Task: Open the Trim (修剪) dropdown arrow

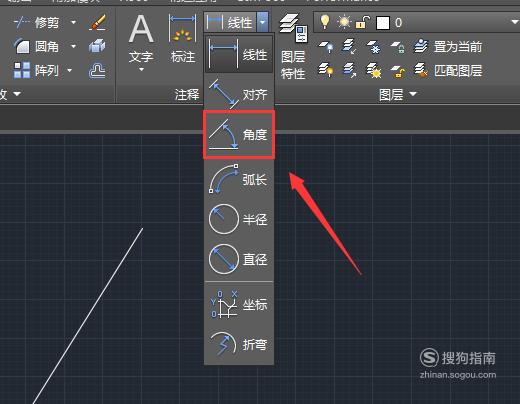Action: (x=73, y=23)
